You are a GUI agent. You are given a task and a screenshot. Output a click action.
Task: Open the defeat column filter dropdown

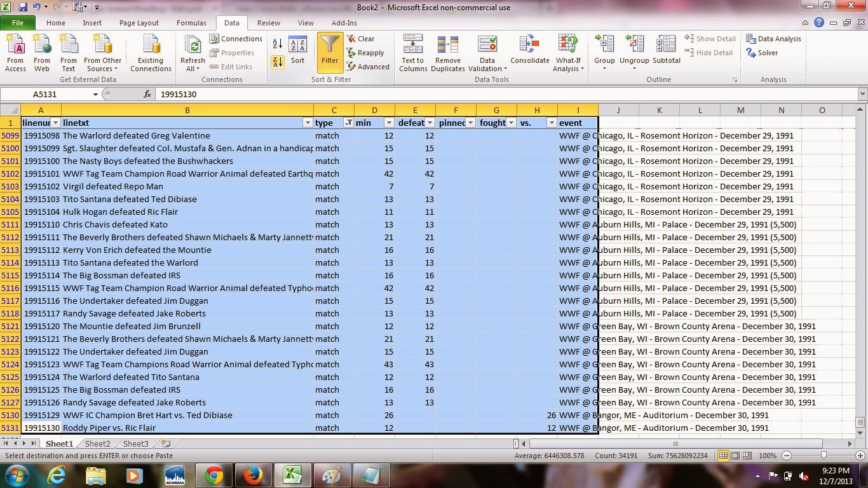tap(430, 123)
